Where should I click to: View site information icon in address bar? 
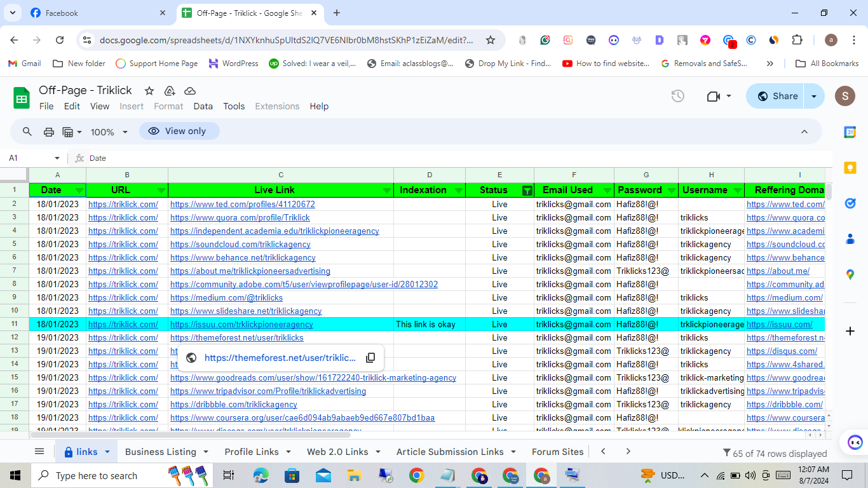tap(88, 40)
